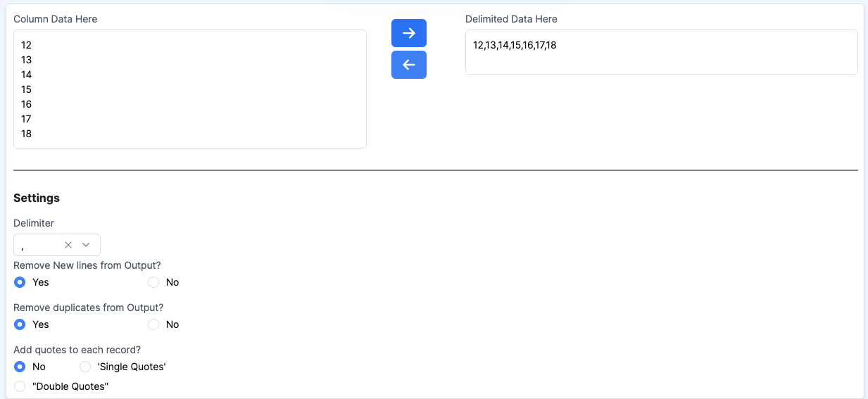868x399 pixels.
Task: Click the Delimited Data Here label
Action: point(511,19)
